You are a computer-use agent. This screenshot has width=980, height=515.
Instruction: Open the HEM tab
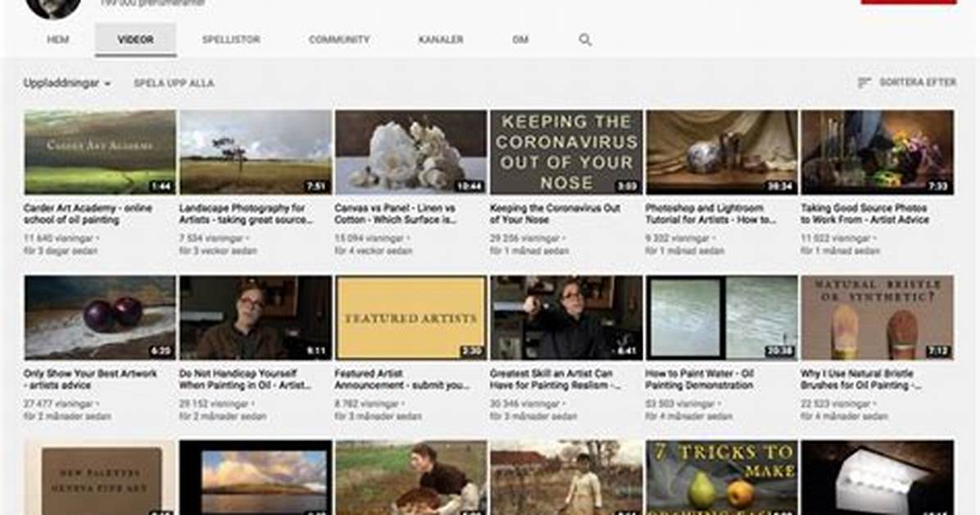tap(58, 39)
